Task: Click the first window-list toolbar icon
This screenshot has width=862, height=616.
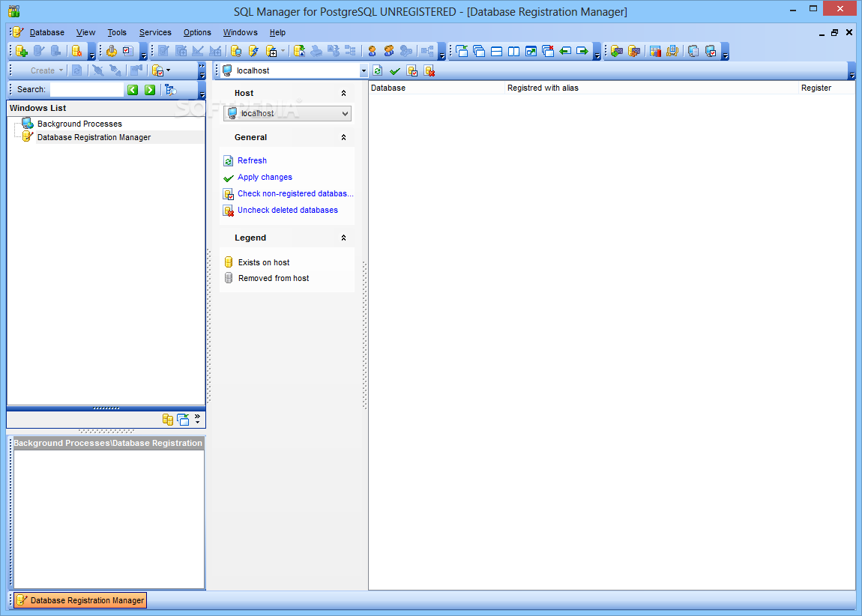Action: (x=462, y=51)
